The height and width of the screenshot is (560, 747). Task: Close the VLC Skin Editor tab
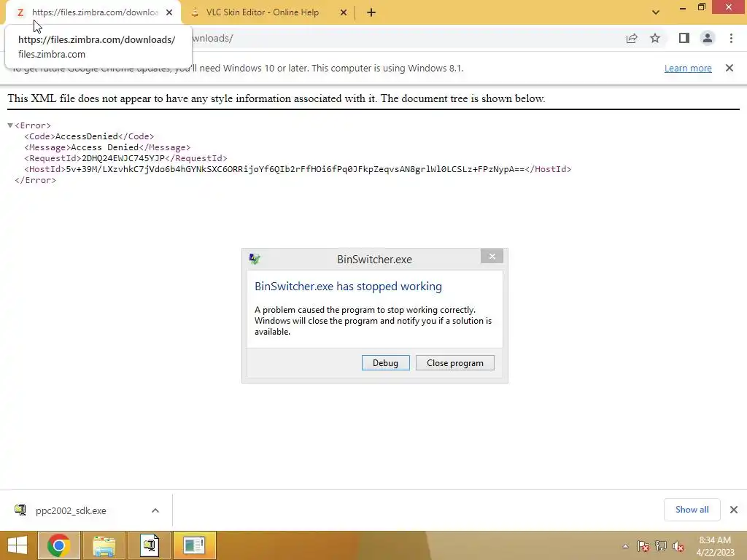(x=344, y=13)
